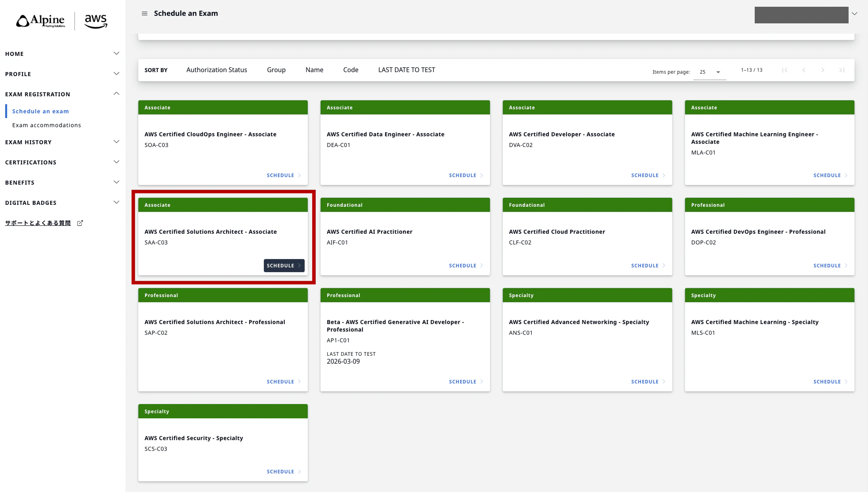Schedule the Solutions Architect Professional SAP-C02 exam
The image size is (868, 492).
point(284,382)
